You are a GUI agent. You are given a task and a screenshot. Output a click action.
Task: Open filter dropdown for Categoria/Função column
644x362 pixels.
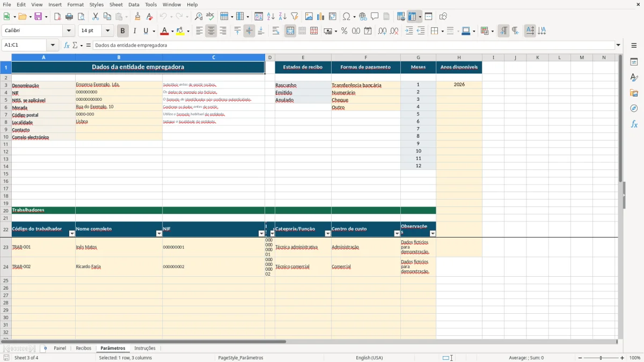click(x=328, y=233)
